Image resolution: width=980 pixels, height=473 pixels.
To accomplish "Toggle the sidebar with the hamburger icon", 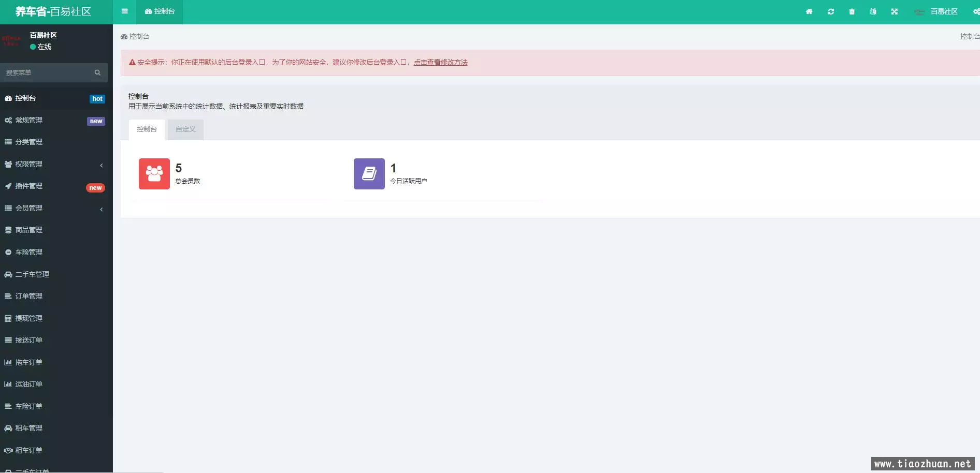I will pyautogui.click(x=124, y=11).
